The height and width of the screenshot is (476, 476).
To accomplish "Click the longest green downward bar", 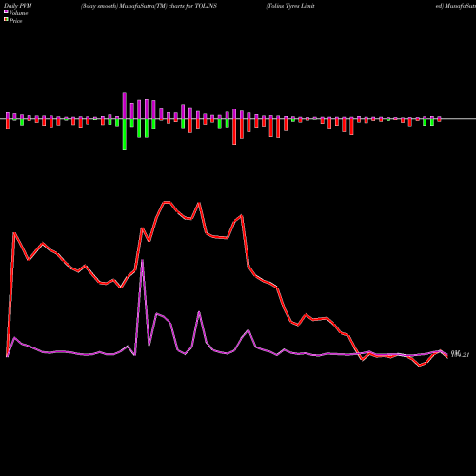I will coord(125,134).
